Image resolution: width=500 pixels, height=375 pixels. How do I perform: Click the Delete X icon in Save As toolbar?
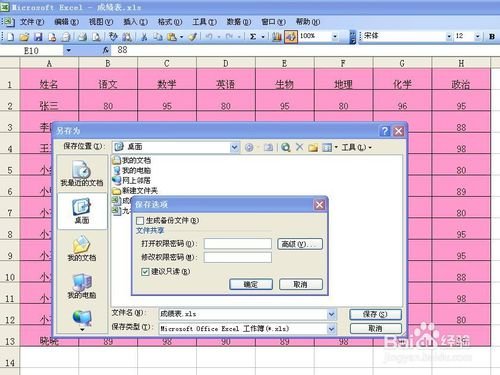click(299, 147)
